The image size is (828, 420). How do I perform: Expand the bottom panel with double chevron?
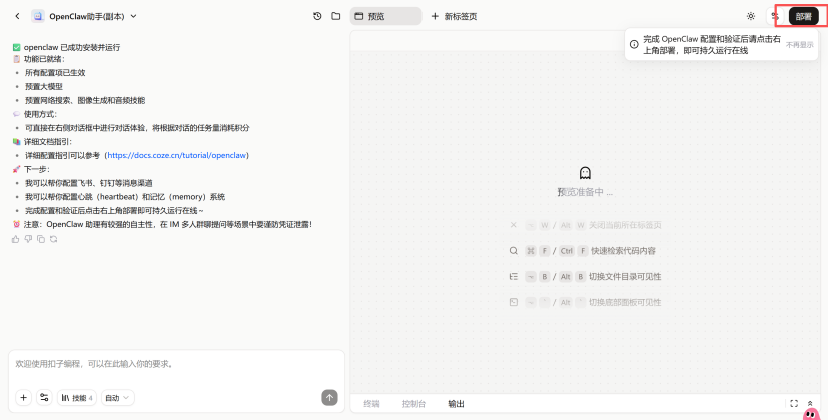tap(810, 403)
